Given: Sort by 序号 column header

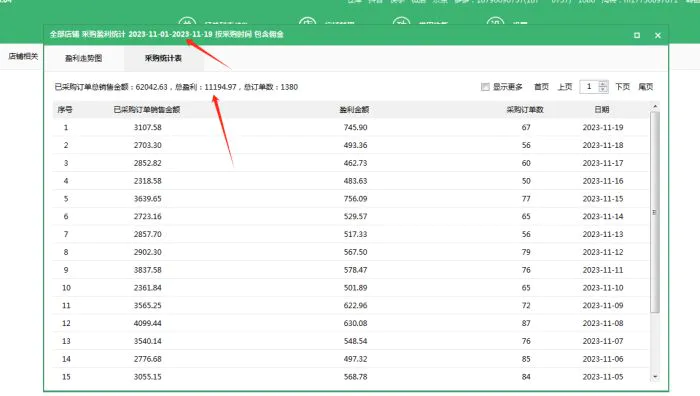Looking at the screenshot, I should coord(65,109).
